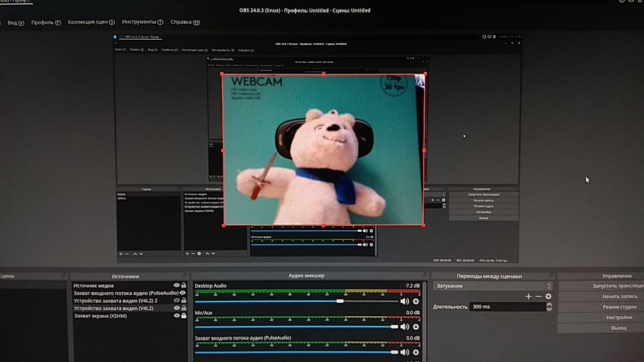
Task: Open the Вид menu
Action: [16, 23]
